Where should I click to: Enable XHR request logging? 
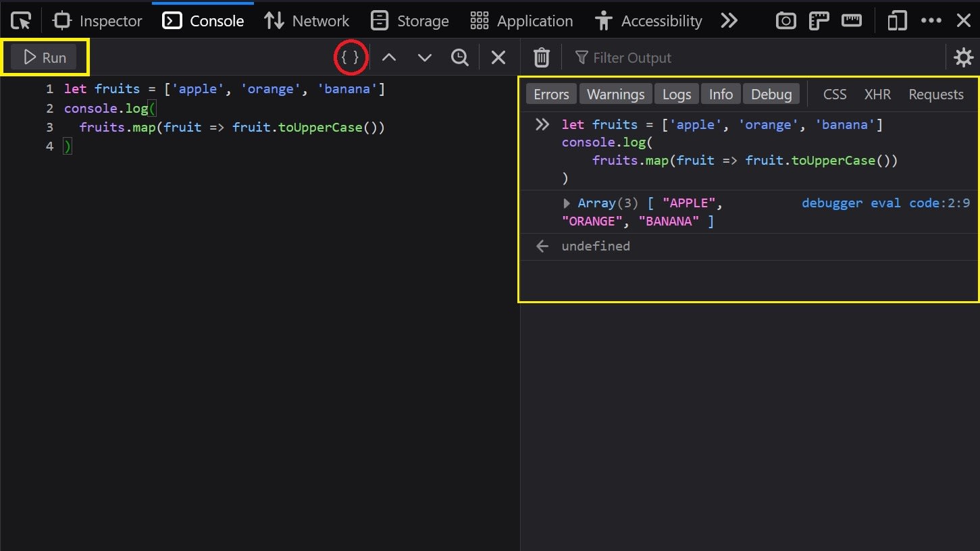coord(877,95)
